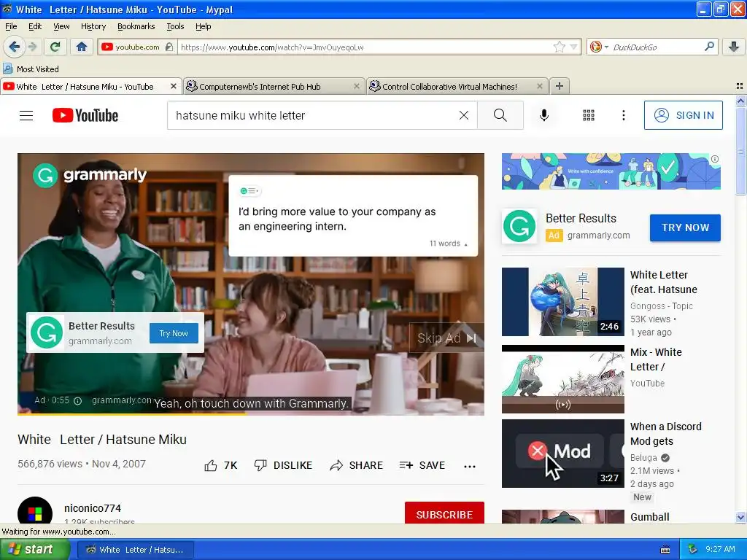
Task: Click the page vertical scrollbar thumb
Action: [x=740, y=152]
